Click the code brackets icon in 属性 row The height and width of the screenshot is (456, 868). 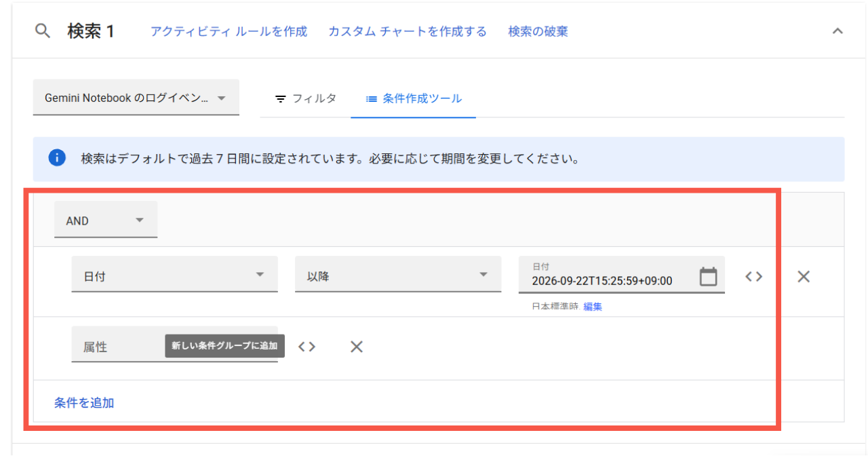(307, 346)
